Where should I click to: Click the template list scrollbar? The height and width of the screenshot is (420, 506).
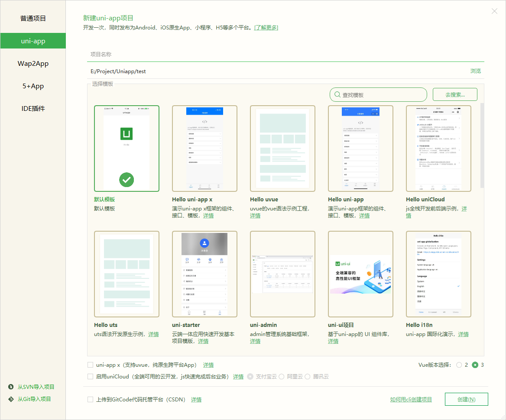point(482,145)
